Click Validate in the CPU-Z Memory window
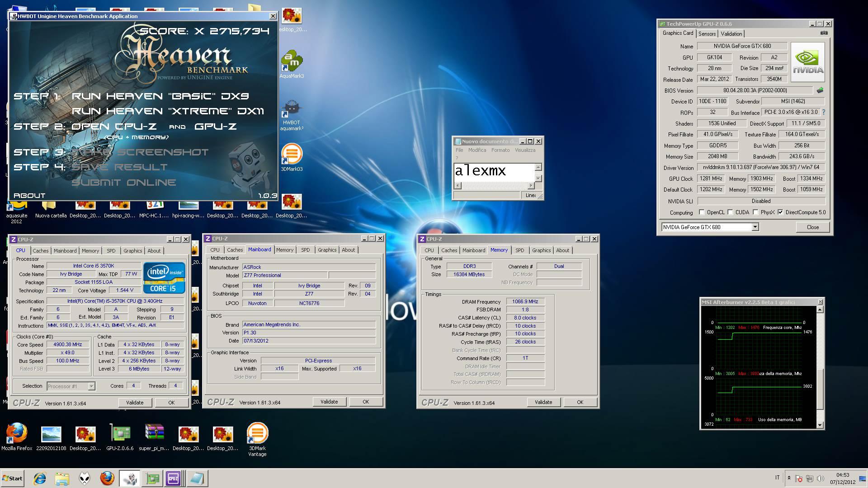The height and width of the screenshot is (488, 868). point(543,402)
